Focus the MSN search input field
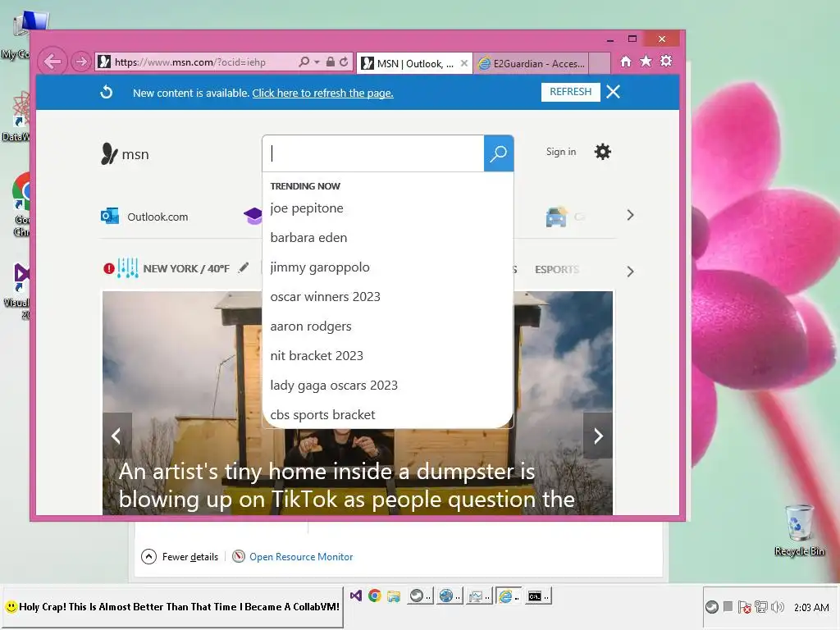The image size is (840, 630). 373,153
